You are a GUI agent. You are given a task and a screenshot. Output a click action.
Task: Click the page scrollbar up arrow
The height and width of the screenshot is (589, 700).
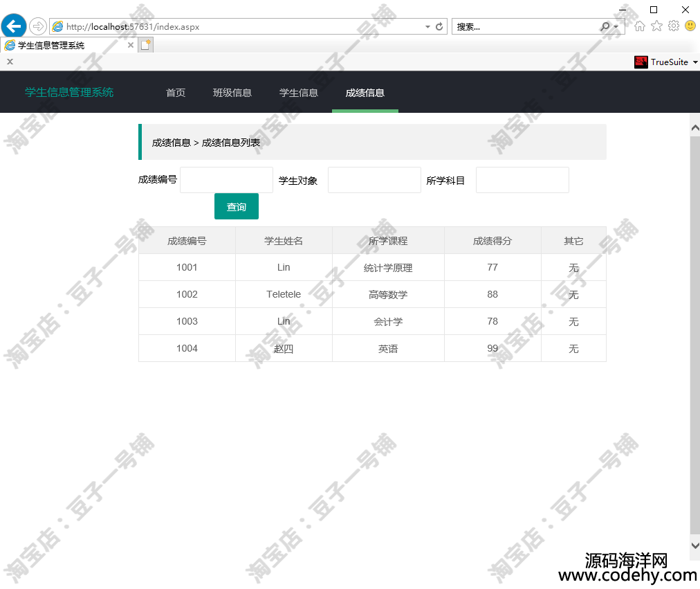(x=695, y=128)
